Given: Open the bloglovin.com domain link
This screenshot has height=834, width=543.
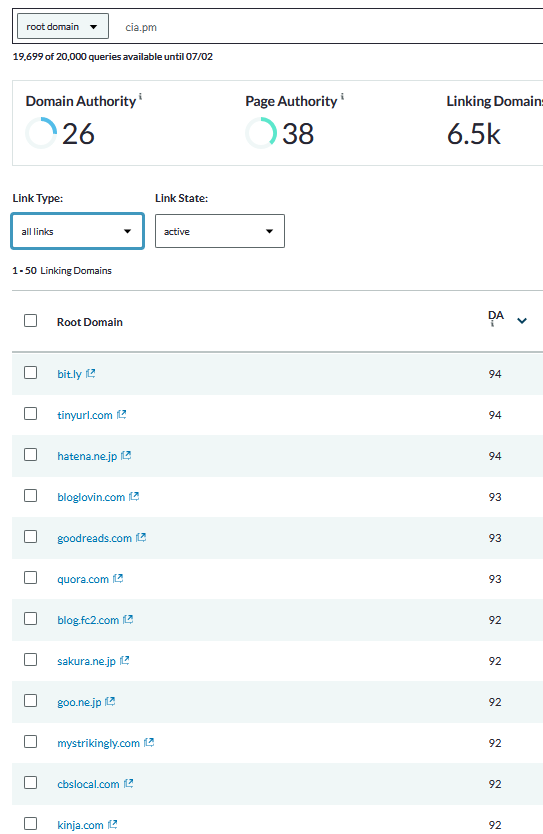Looking at the screenshot, I should coord(91,497).
